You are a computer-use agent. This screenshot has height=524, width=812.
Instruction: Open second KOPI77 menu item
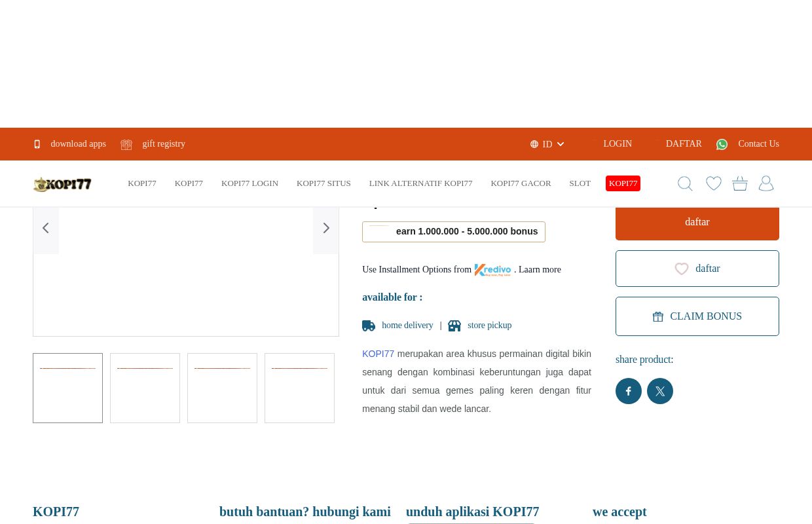(189, 183)
